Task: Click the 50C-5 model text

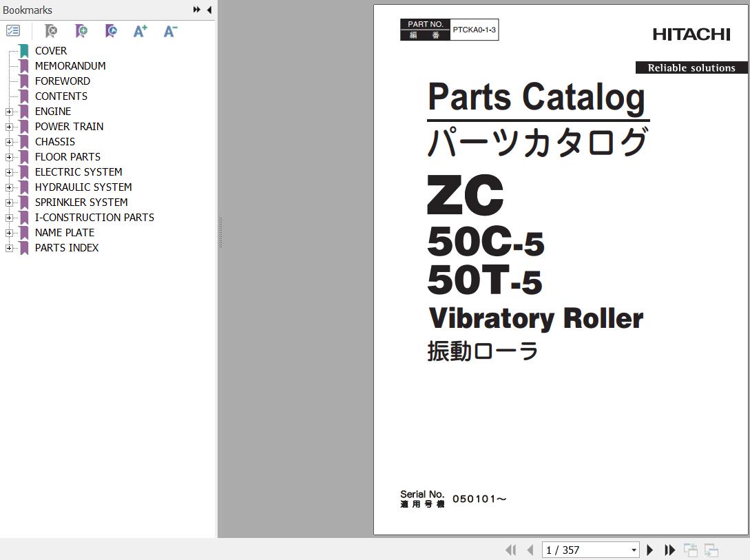Action: (x=486, y=241)
